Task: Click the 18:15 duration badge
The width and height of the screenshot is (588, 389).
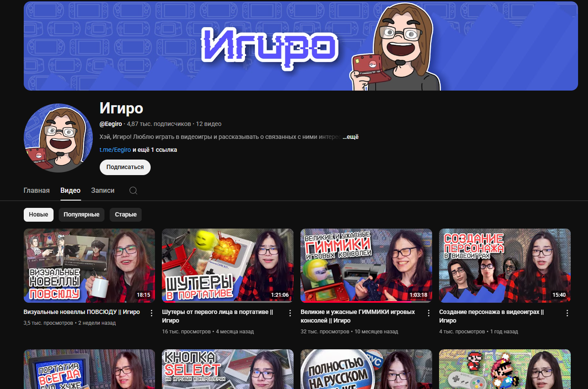Action: pyautogui.click(x=143, y=295)
